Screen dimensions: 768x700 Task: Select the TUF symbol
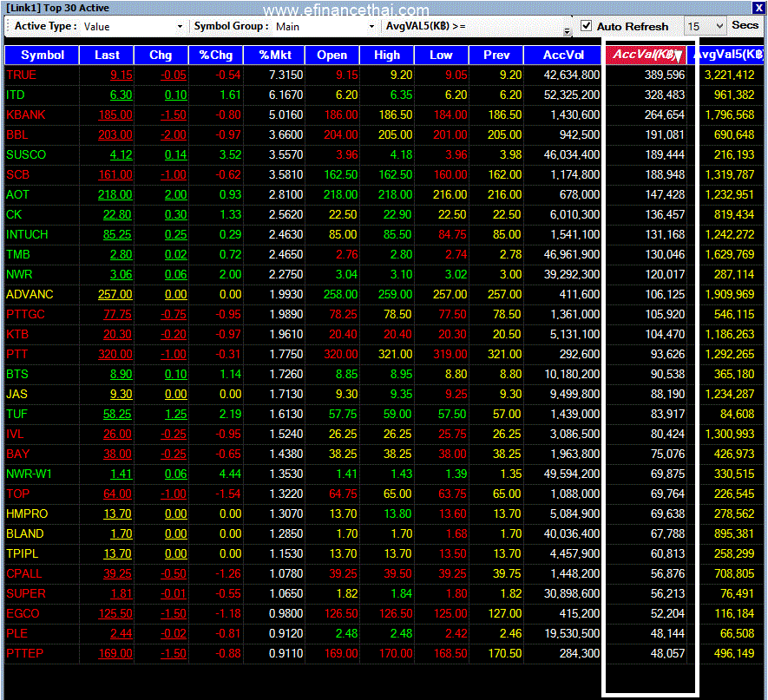point(16,414)
